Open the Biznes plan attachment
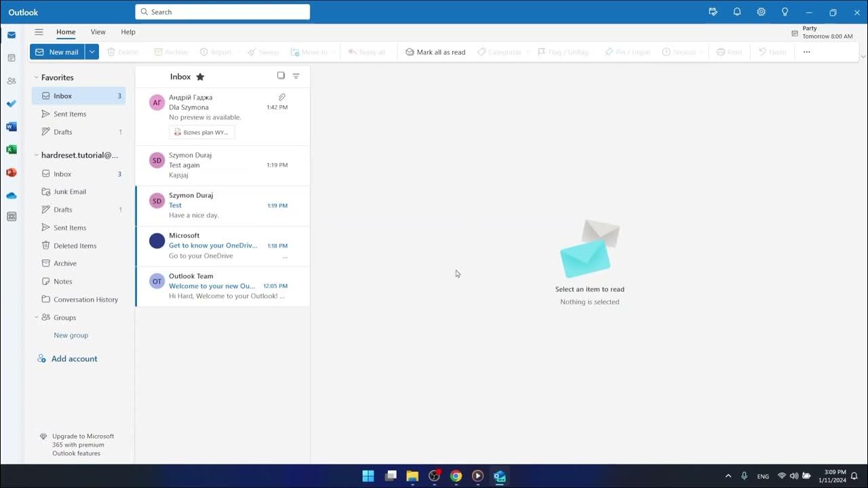The height and width of the screenshot is (488, 868). click(201, 132)
